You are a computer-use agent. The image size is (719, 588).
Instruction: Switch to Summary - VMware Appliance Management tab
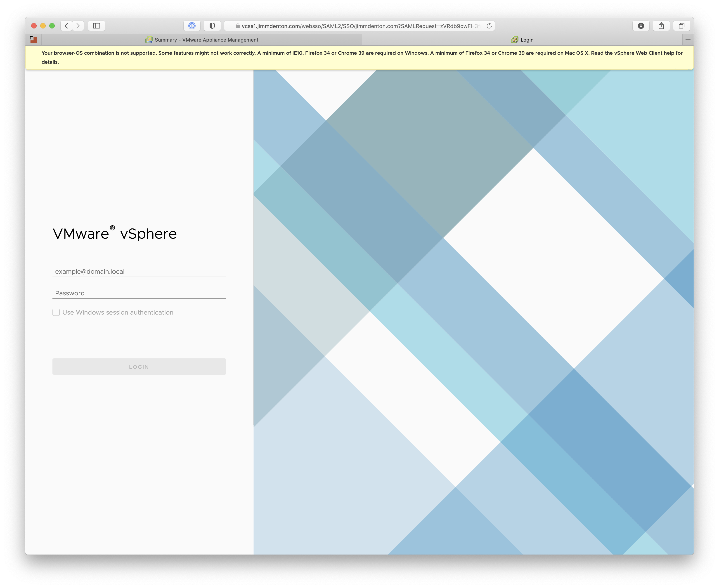[202, 40]
